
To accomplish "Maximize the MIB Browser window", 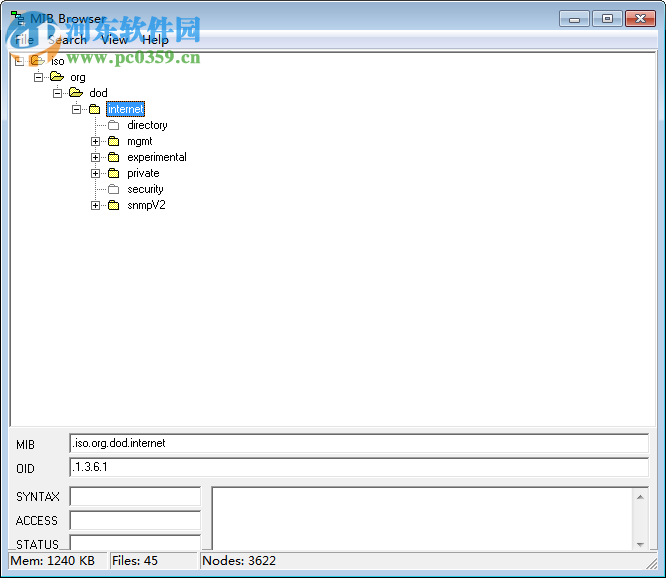I will [607, 19].
